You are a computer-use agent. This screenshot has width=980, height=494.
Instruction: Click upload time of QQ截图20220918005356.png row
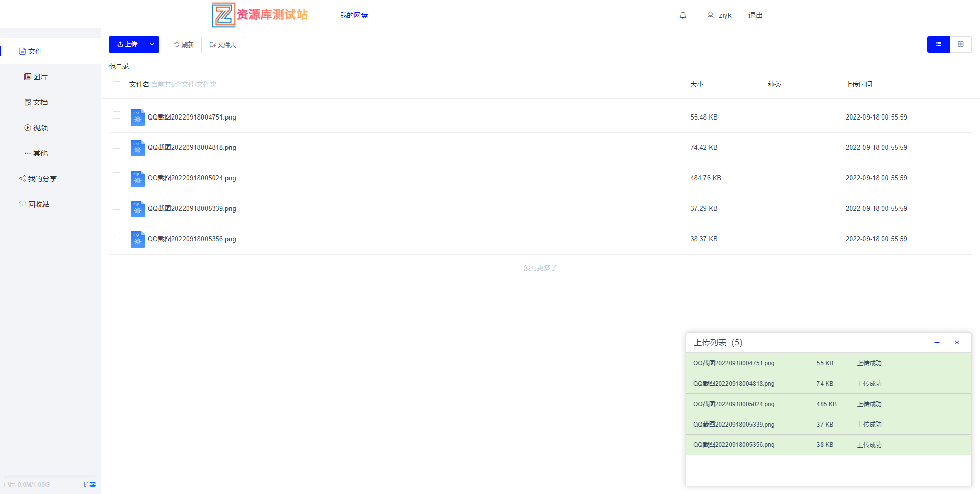point(876,239)
